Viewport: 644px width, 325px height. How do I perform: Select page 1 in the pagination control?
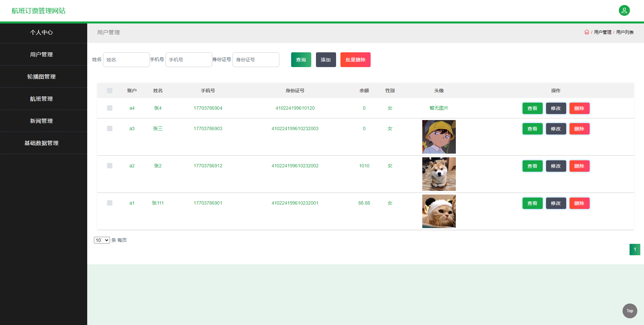point(635,250)
